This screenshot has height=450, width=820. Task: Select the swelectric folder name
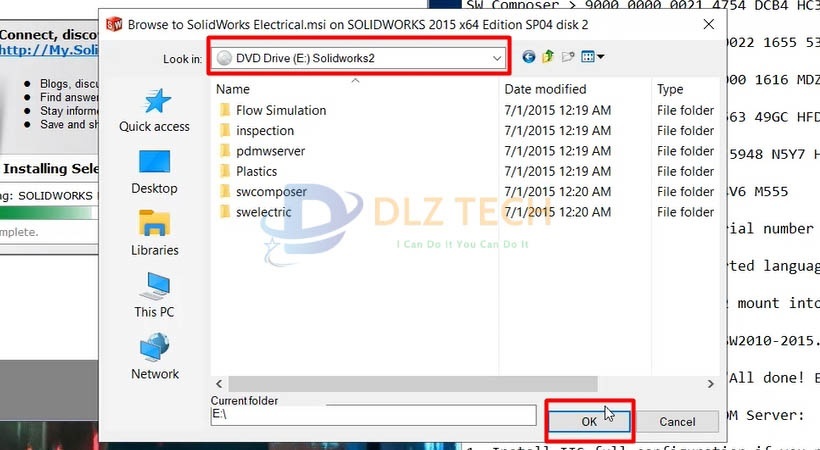264,212
